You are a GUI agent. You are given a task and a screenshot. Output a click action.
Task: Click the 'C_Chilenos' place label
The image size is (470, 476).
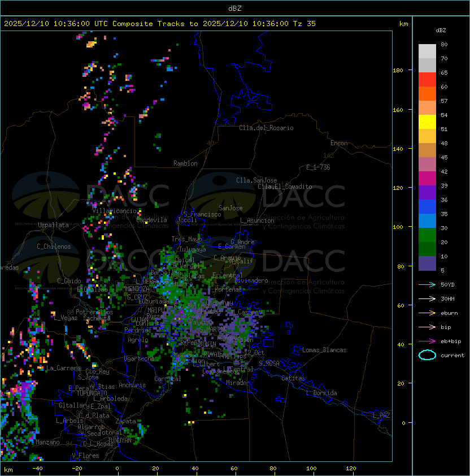coord(54,246)
